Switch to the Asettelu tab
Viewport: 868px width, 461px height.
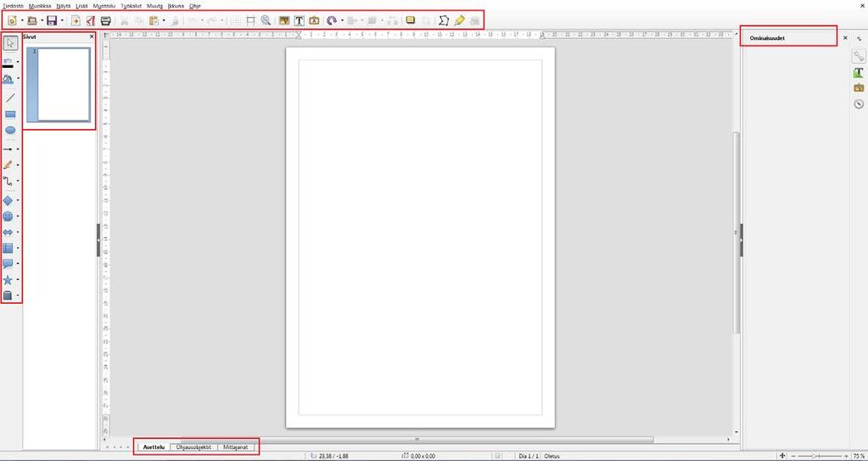tap(154, 447)
